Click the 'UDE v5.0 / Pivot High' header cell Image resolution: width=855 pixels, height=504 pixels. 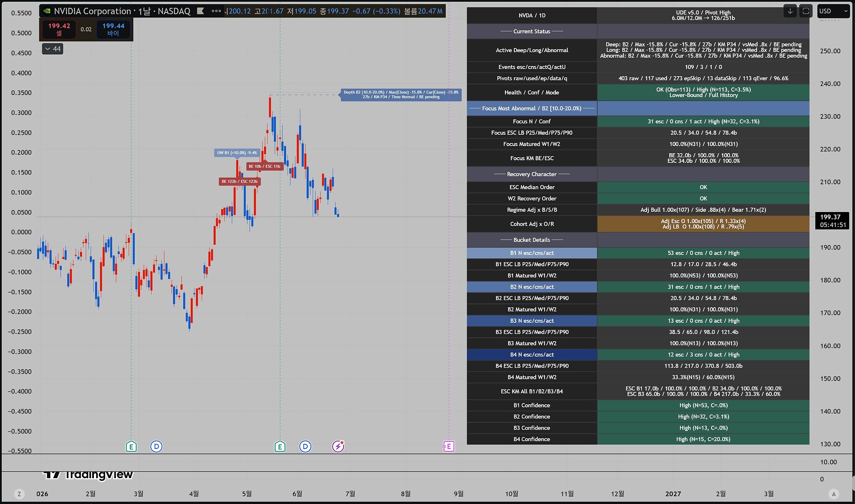703,15
